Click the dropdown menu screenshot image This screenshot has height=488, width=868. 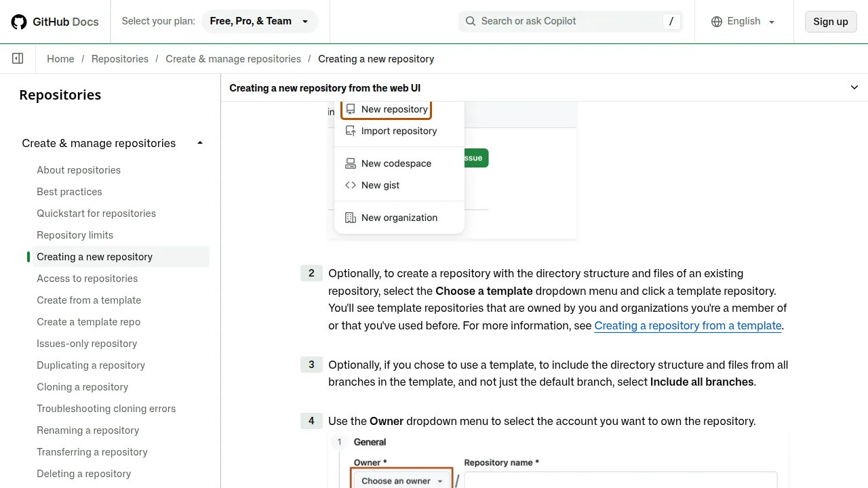click(x=452, y=170)
